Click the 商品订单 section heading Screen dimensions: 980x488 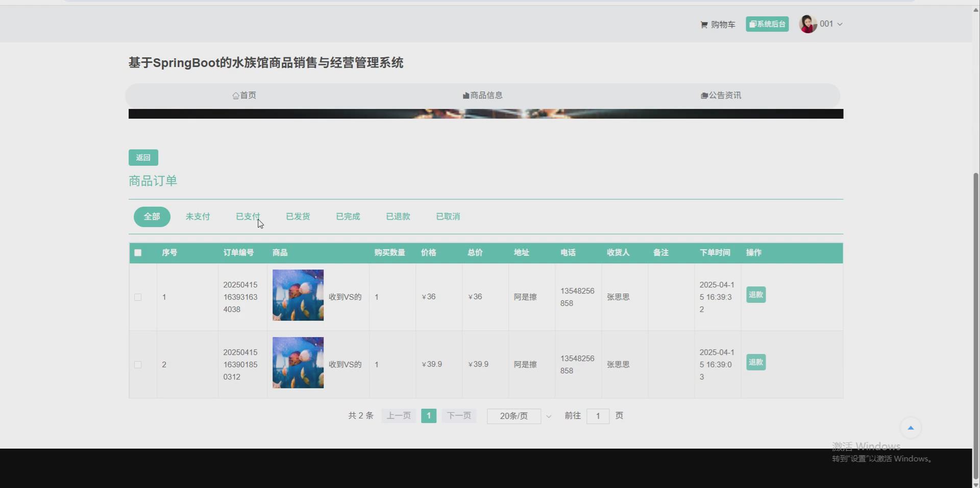[153, 181]
